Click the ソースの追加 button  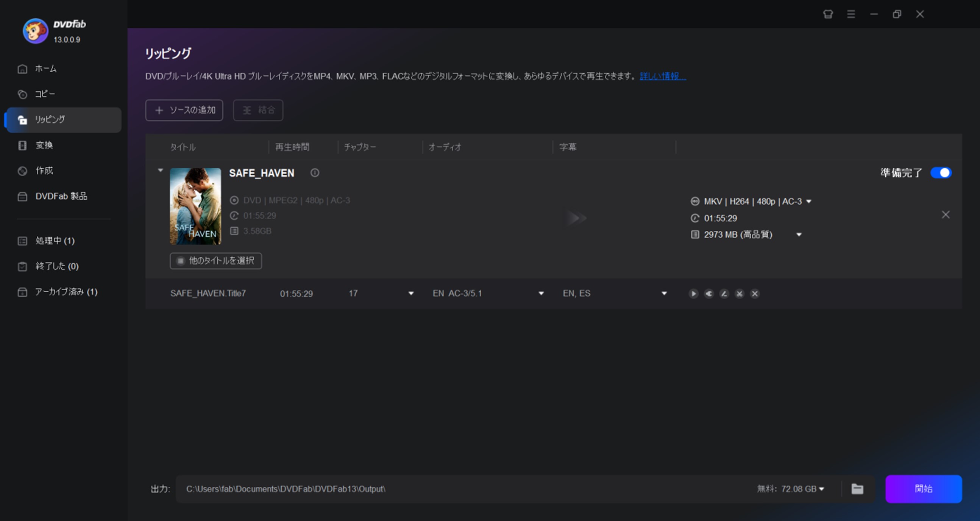[184, 110]
